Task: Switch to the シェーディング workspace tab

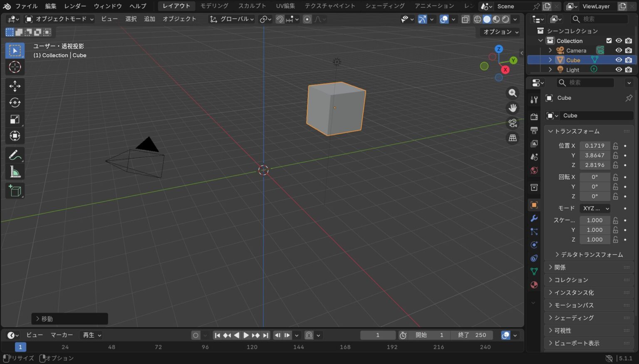Action: [385, 6]
